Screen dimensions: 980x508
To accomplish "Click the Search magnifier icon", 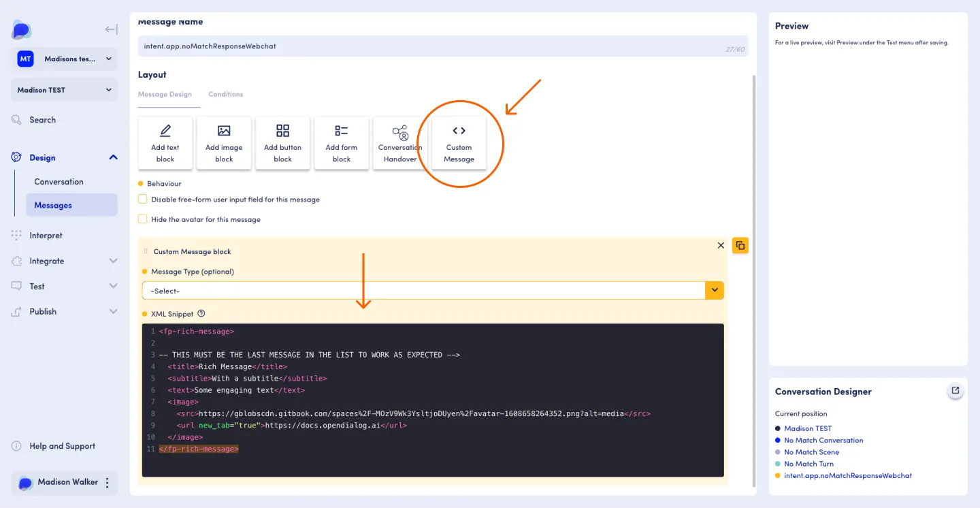I will [x=16, y=120].
